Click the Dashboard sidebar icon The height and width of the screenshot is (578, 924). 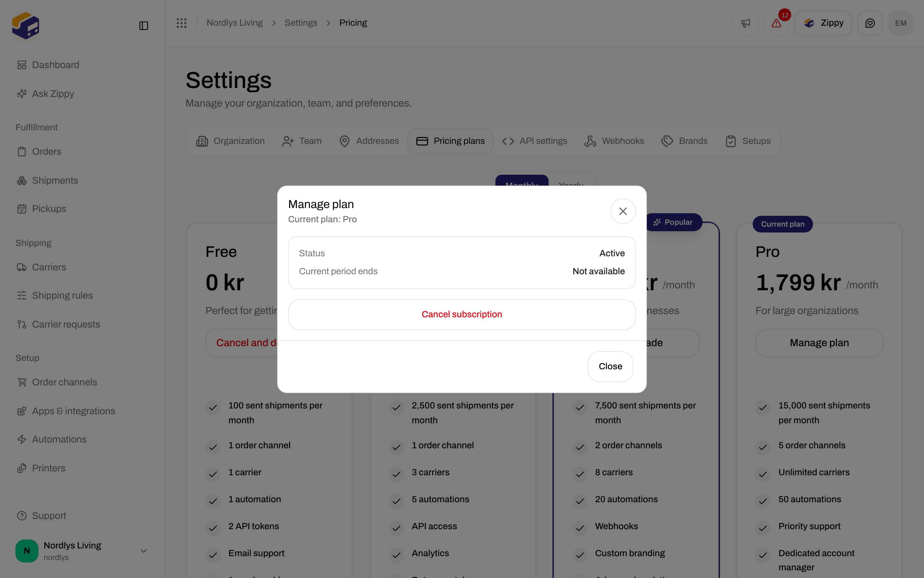[x=22, y=65]
